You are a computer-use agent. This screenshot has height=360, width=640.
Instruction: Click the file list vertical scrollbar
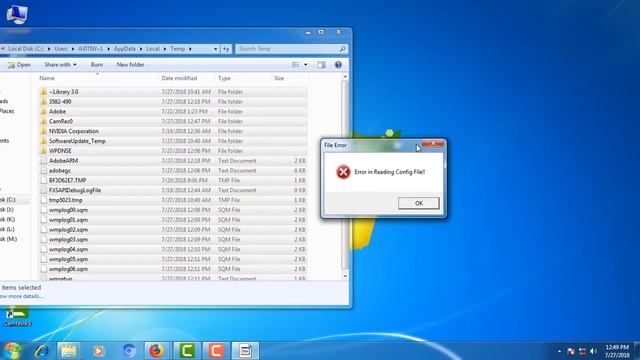345,174
